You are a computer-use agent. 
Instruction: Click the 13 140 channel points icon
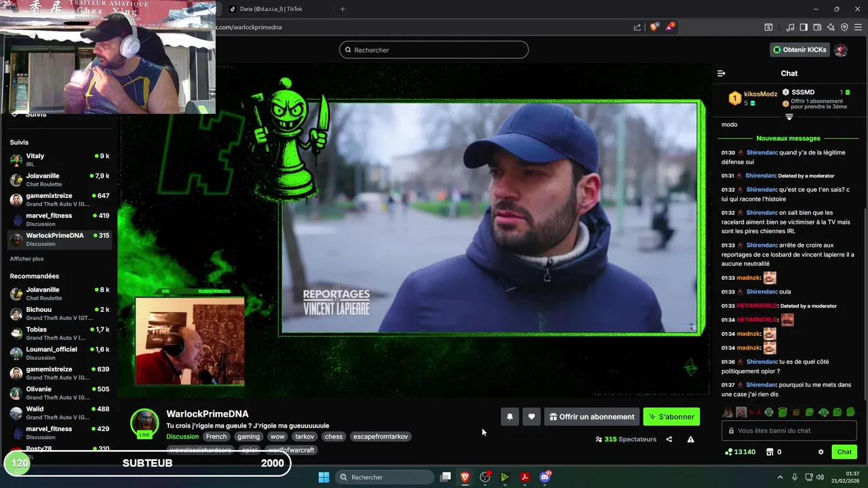click(728, 452)
